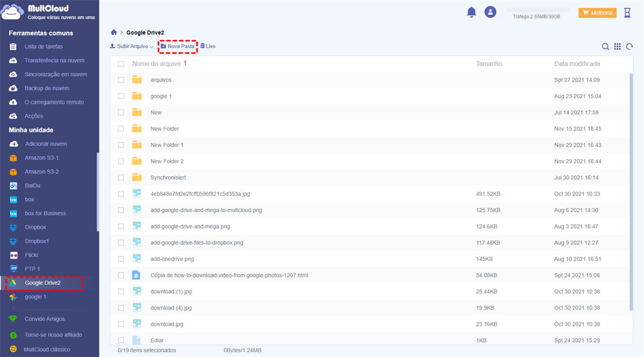
Task: Open search using the magnifier icon
Action: (x=605, y=47)
